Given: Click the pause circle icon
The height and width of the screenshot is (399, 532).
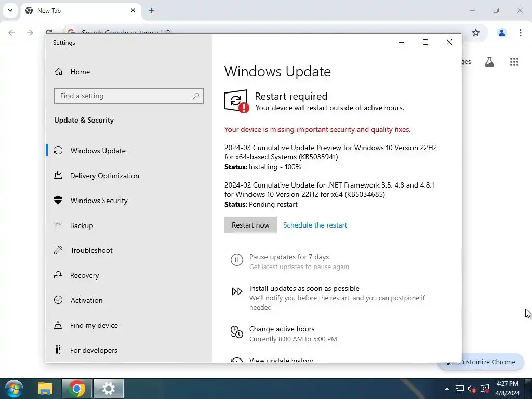Looking at the screenshot, I should click(x=237, y=260).
